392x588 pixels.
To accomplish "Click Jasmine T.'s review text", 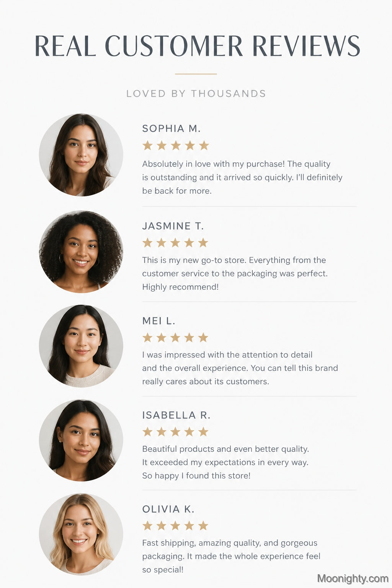I will click(x=235, y=273).
